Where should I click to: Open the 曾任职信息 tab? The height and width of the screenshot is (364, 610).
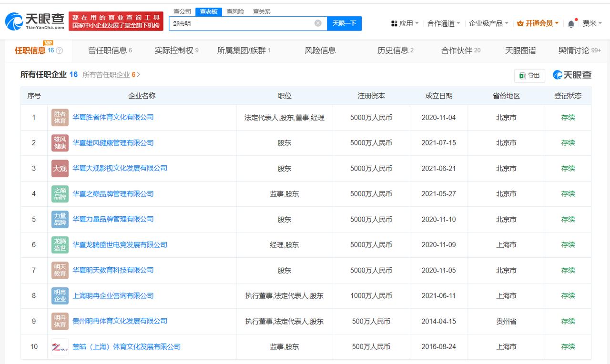coord(110,51)
